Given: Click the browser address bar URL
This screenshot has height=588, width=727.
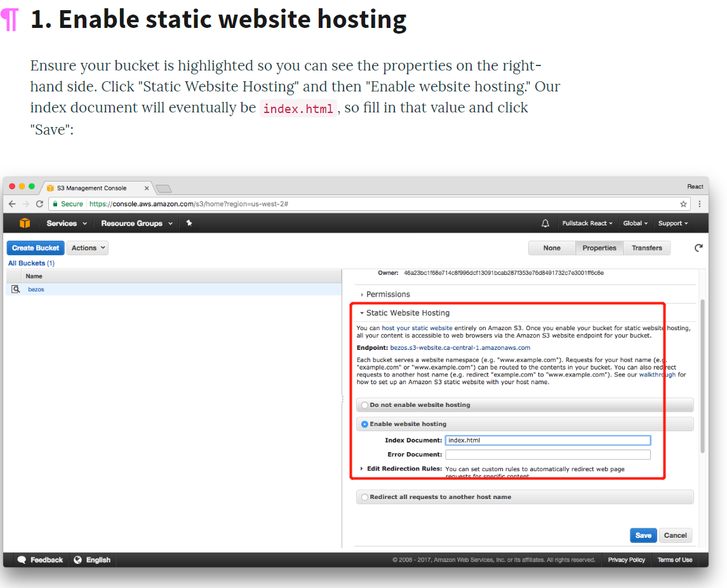Looking at the screenshot, I should click(189, 204).
